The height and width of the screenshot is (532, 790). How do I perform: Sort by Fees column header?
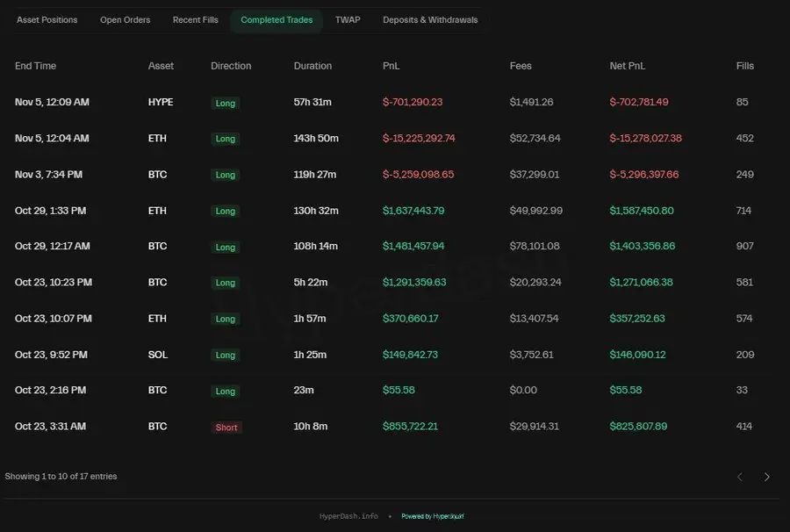tap(521, 66)
